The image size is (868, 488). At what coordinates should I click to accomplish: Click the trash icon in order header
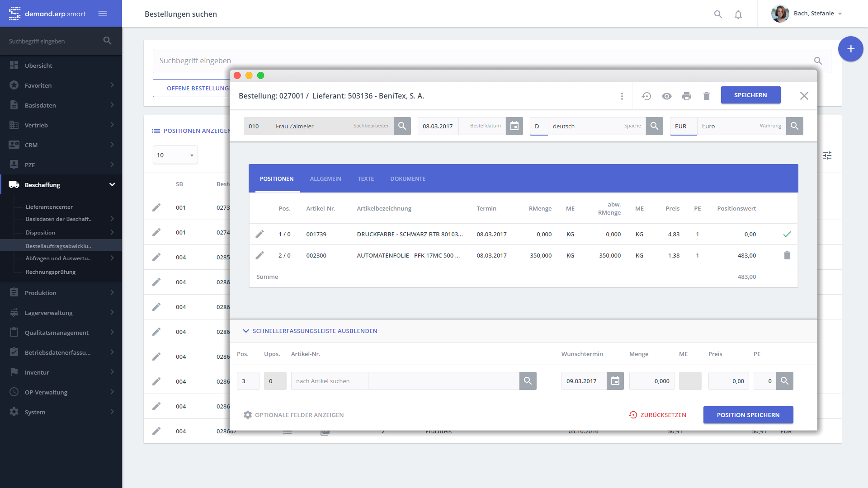[x=706, y=96]
